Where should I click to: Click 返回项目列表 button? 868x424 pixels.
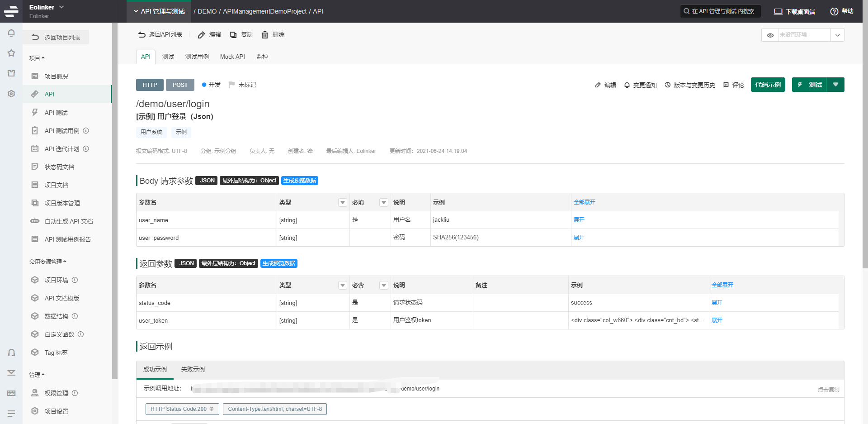pyautogui.click(x=56, y=37)
